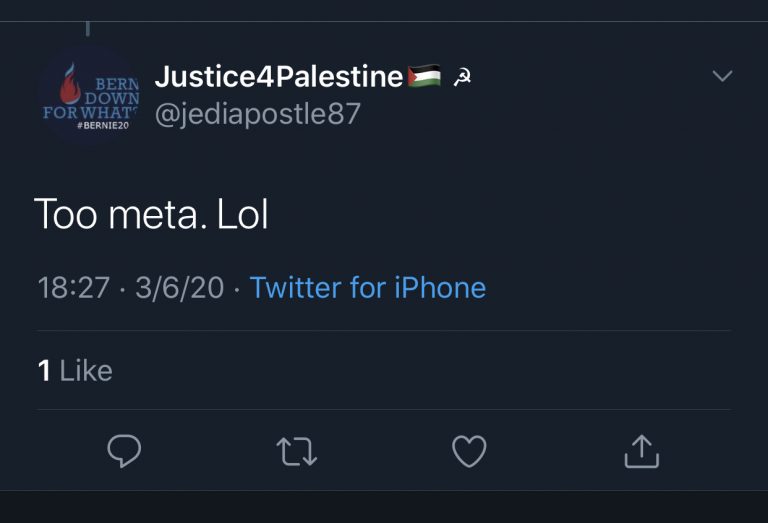Click the Twitter for iPhone source link
768x523 pixels.
pos(368,288)
